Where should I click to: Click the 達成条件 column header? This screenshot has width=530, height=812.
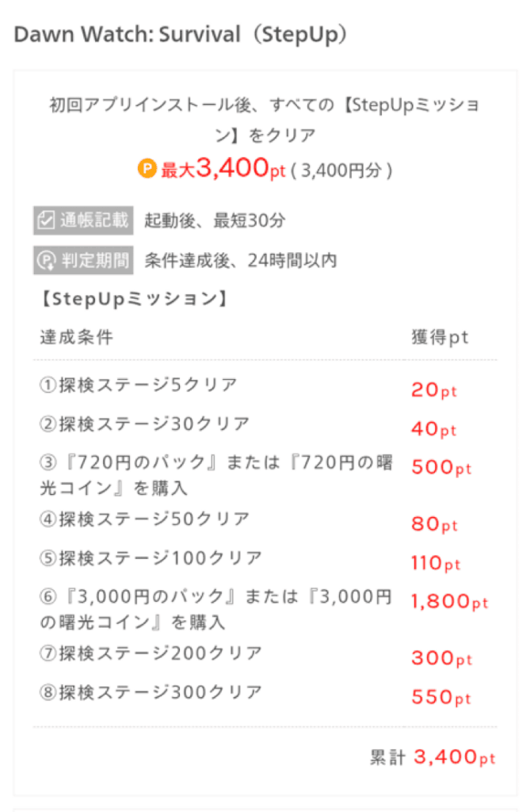click(76, 337)
